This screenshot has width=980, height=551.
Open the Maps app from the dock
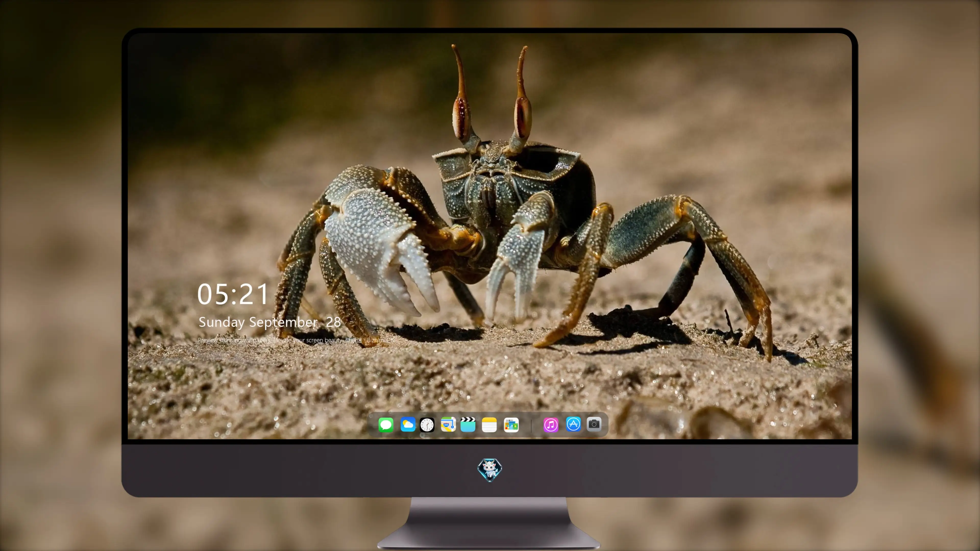coord(448,425)
